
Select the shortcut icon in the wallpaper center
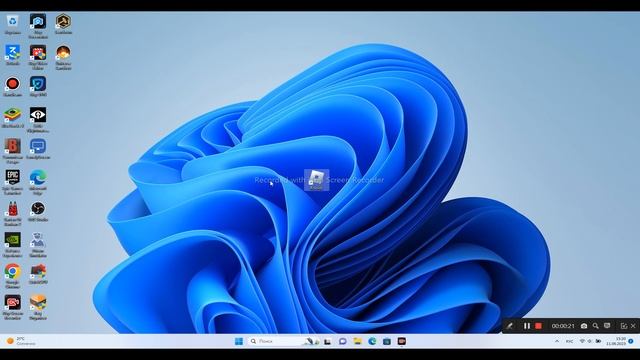[317, 180]
